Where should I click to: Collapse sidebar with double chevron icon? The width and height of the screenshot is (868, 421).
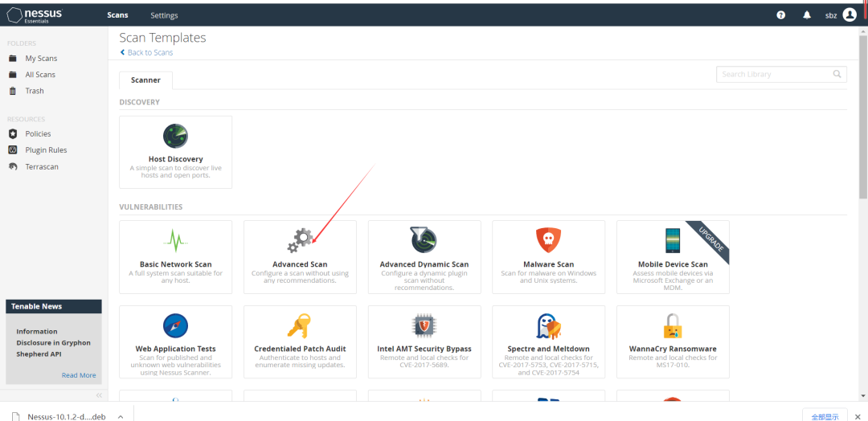(x=99, y=395)
